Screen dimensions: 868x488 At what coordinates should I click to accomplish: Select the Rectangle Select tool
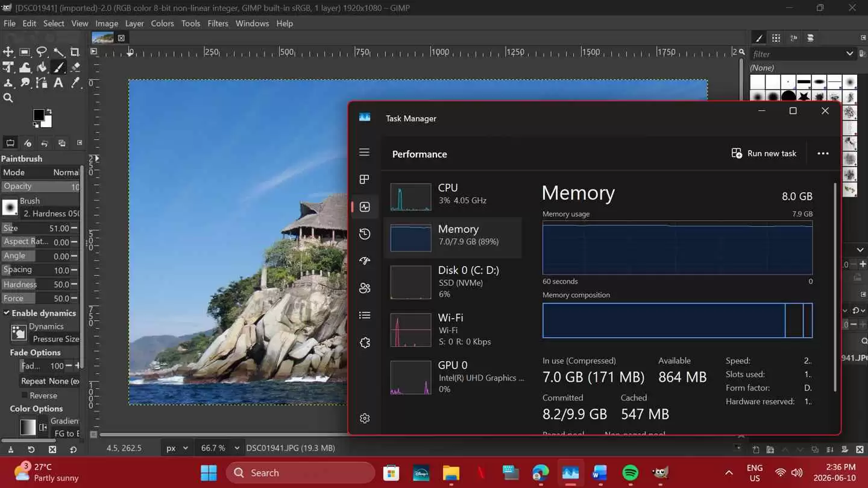25,52
